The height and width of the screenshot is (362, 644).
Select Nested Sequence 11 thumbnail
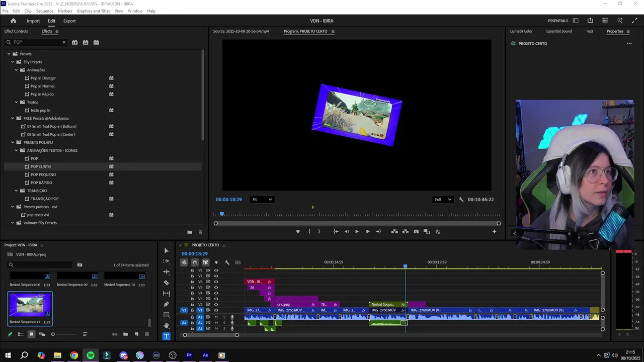click(x=30, y=305)
